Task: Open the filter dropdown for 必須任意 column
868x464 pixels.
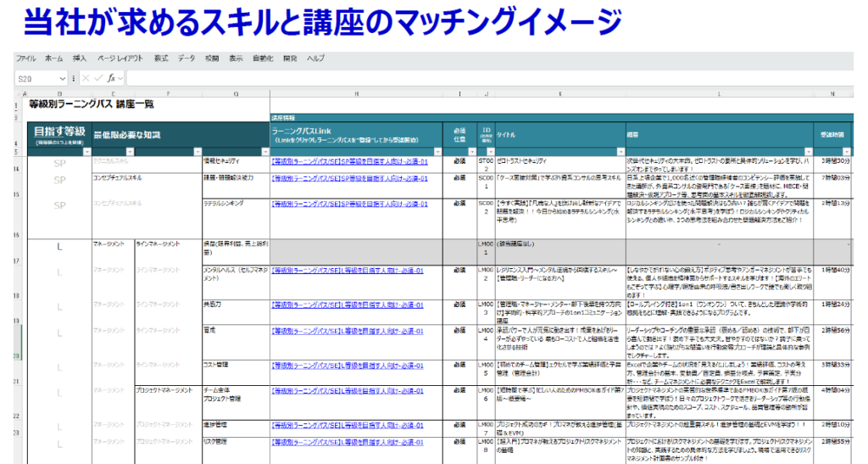Action: [x=471, y=152]
